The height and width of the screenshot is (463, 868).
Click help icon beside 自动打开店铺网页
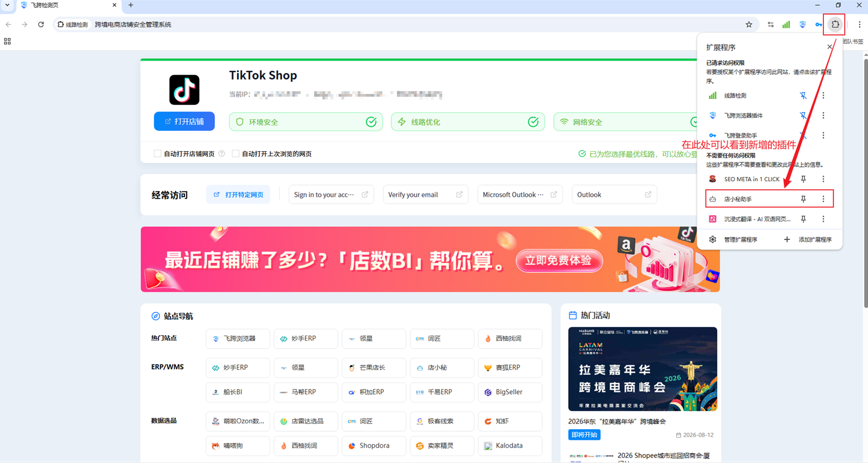tap(222, 153)
